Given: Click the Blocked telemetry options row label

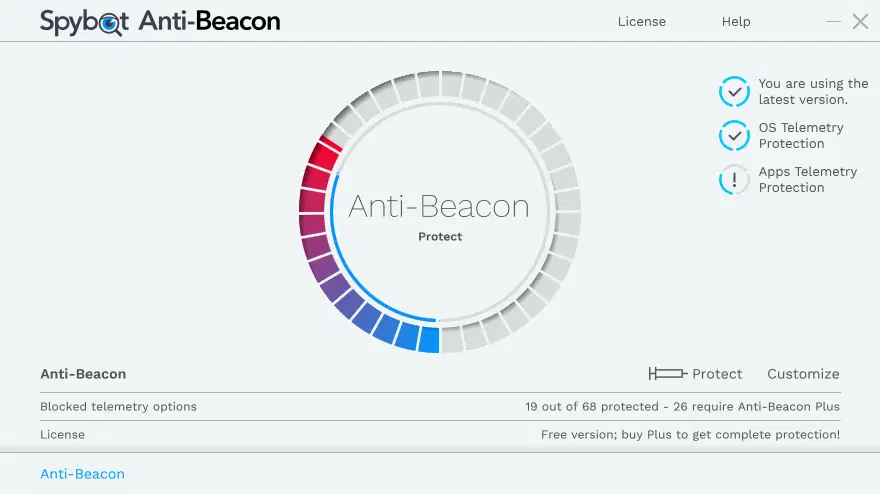Looking at the screenshot, I should tap(118, 407).
